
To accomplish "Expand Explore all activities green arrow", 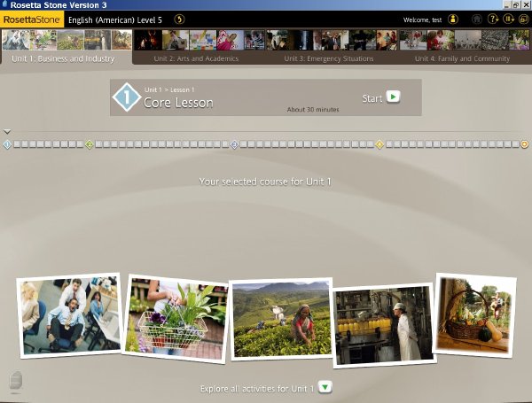I will [325, 387].
